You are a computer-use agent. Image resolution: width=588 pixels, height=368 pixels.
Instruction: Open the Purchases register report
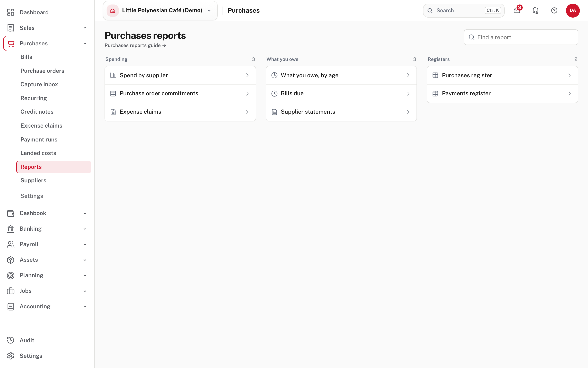[502, 75]
